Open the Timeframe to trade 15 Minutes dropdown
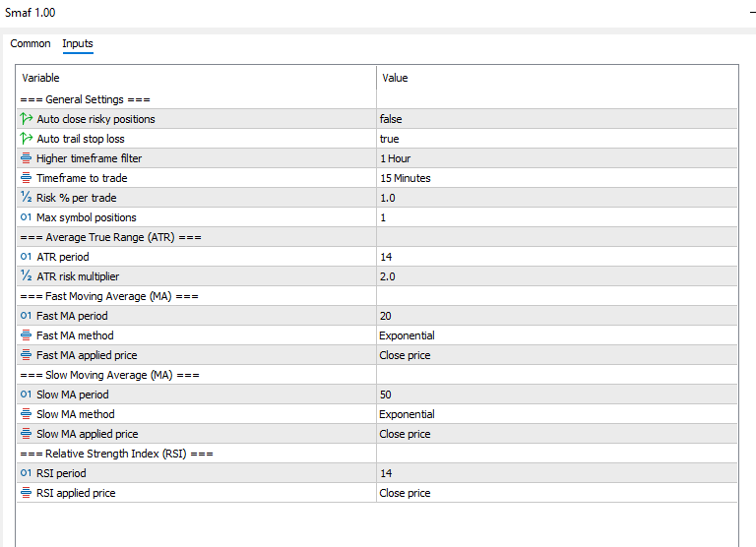 coord(405,178)
